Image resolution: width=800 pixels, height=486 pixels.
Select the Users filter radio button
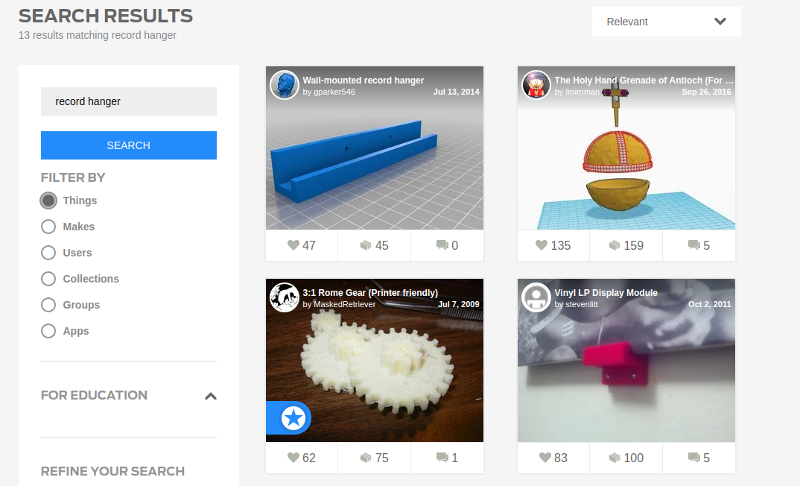[48, 252]
